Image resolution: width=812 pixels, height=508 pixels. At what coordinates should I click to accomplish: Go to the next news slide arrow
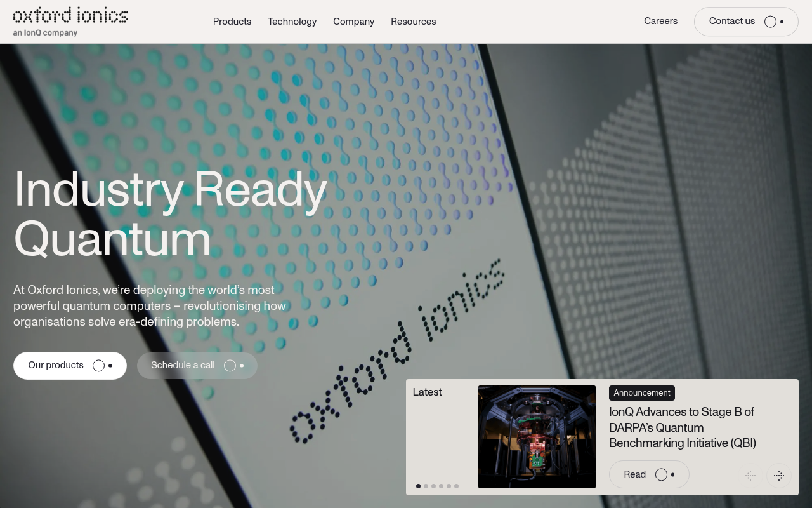[x=779, y=476]
